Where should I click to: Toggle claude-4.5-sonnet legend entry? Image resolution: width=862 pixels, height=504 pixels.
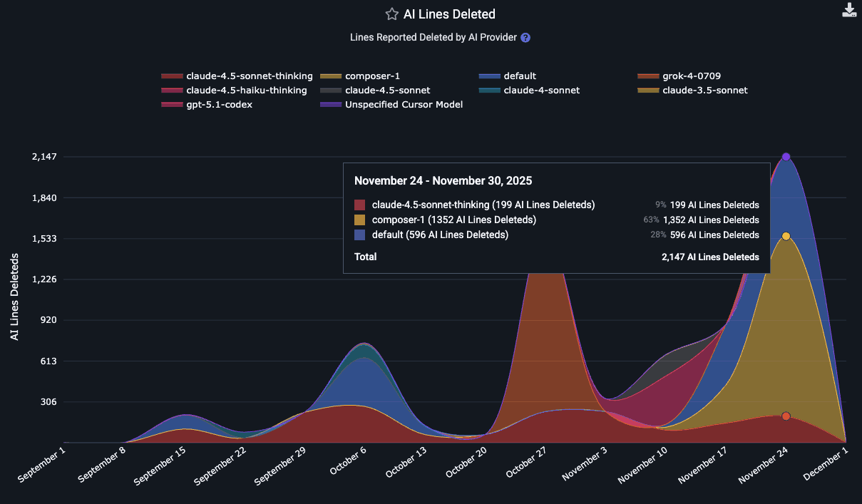click(x=387, y=91)
